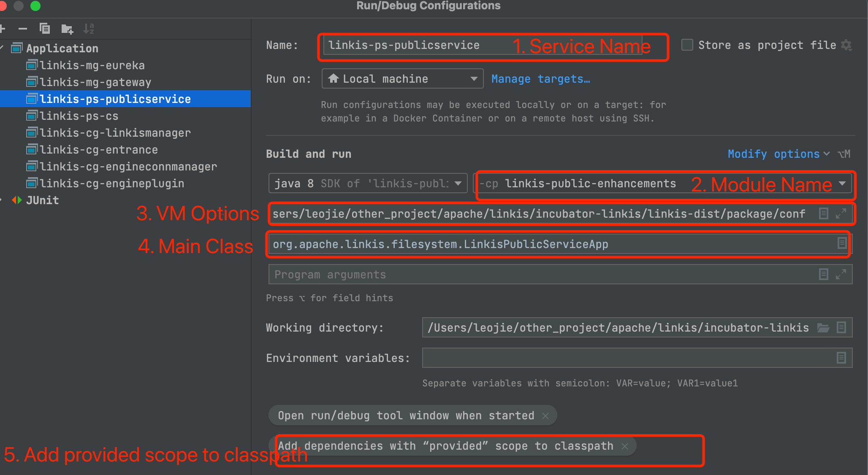Click the new folder toolbar icon
Viewport: 868px width, 475px height.
pyautogui.click(x=67, y=29)
